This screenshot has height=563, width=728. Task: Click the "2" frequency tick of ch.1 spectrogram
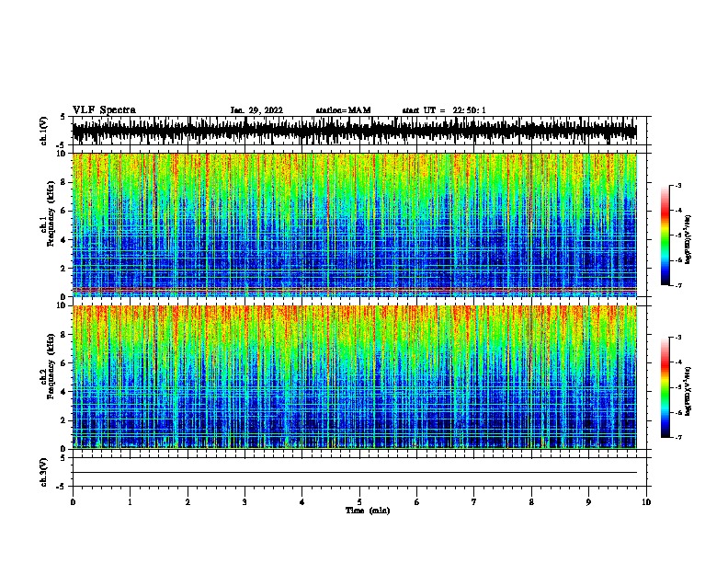(63, 268)
